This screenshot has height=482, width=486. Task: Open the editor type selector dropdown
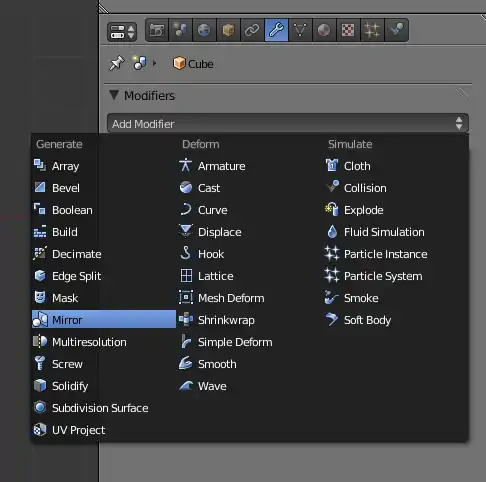(122, 32)
